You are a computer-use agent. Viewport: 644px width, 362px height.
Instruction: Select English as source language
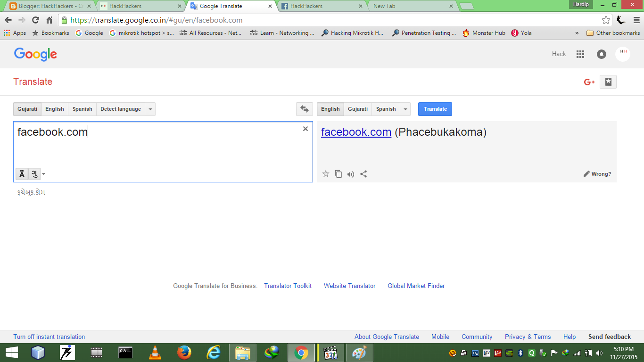point(55,109)
